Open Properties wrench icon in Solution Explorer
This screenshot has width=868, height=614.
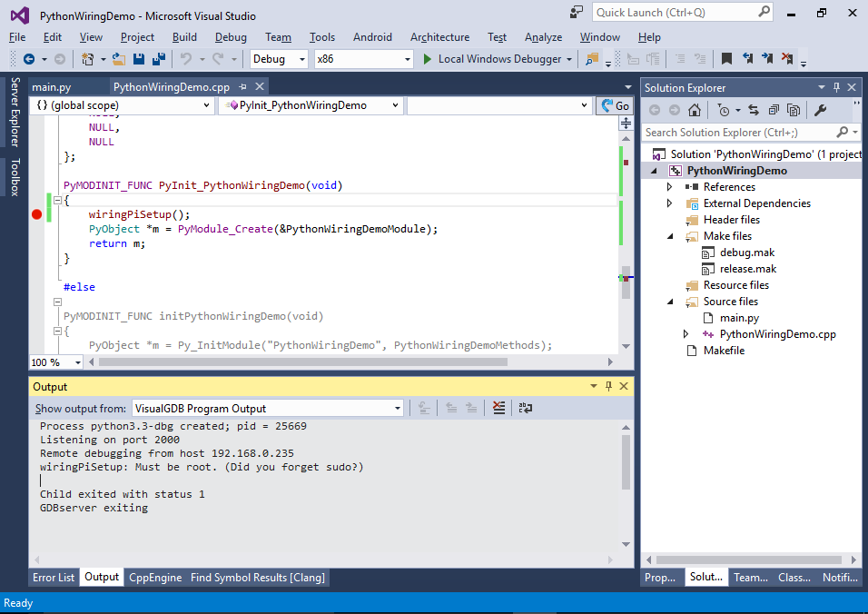pos(820,110)
